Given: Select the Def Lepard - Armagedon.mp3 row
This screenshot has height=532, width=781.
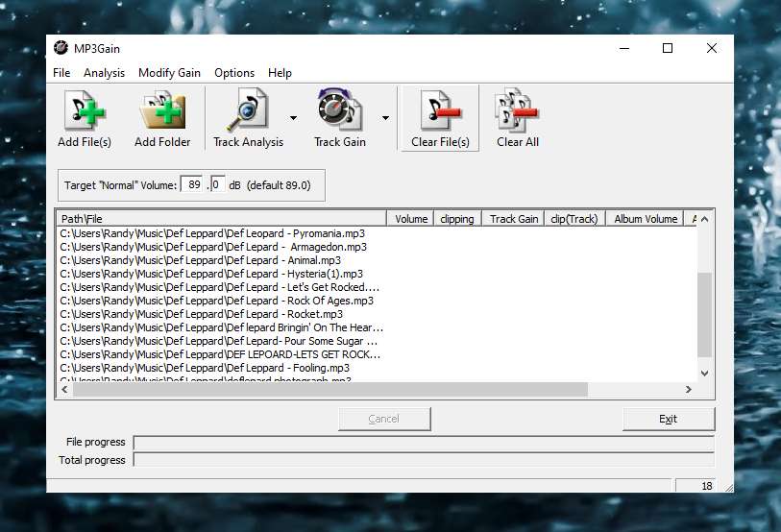Looking at the screenshot, I should pos(213,247).
